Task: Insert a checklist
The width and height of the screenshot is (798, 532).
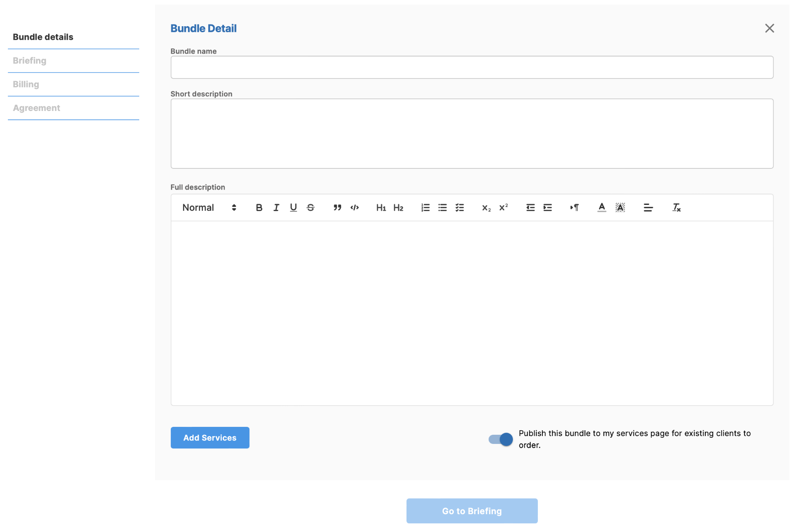Action: point(460,207)
